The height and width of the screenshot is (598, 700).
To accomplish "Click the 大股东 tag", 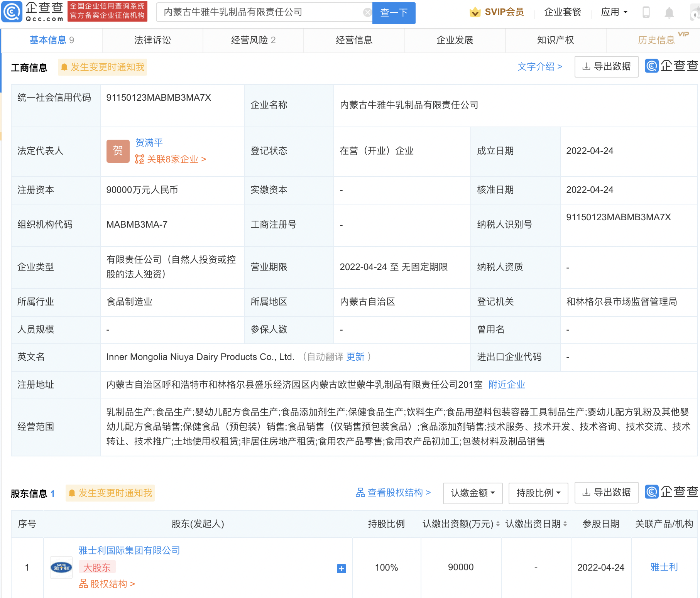I will (97, 568).
